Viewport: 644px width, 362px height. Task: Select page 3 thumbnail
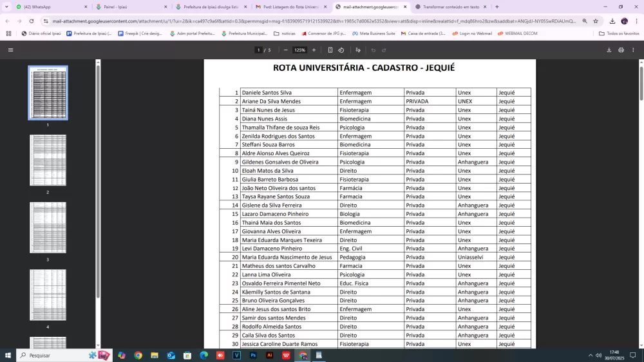48,227
